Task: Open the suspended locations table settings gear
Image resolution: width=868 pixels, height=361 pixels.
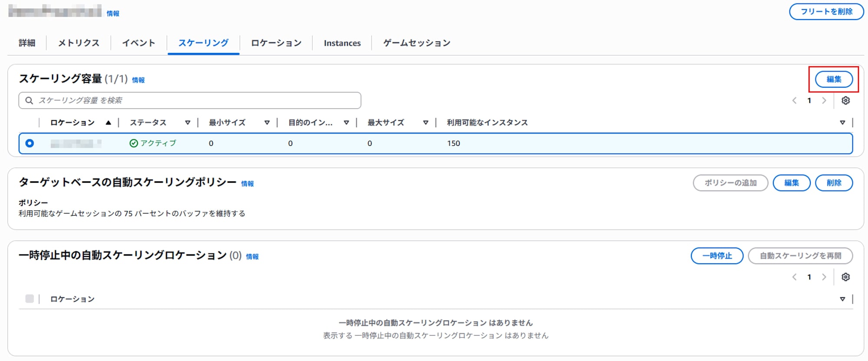Action: pyautogui.click(x=845, y=277)
